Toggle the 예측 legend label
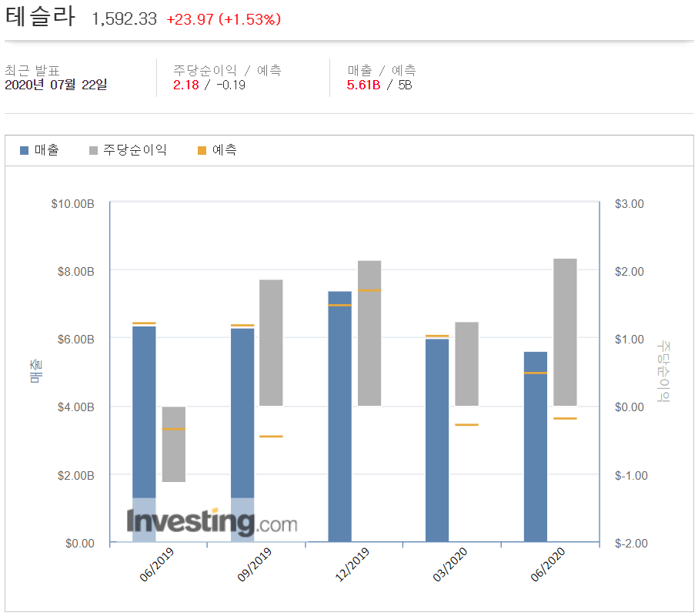The image size is (698, 616). pos(225,150)
